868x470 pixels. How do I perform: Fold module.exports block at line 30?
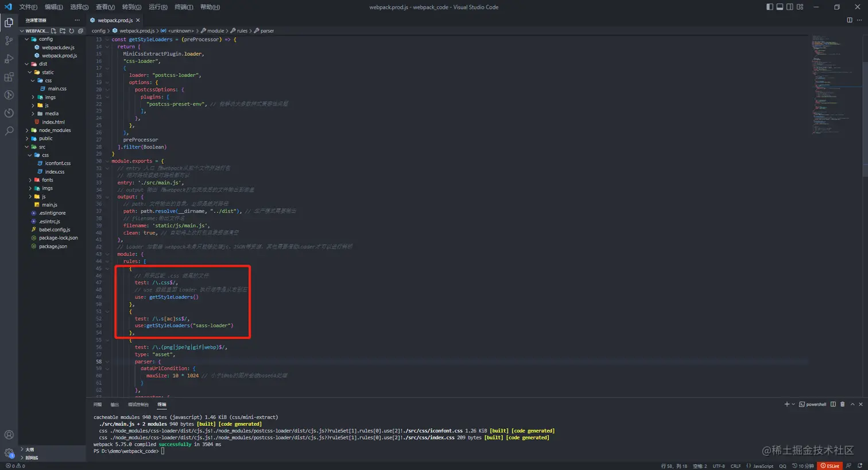[x=107, y=161]
